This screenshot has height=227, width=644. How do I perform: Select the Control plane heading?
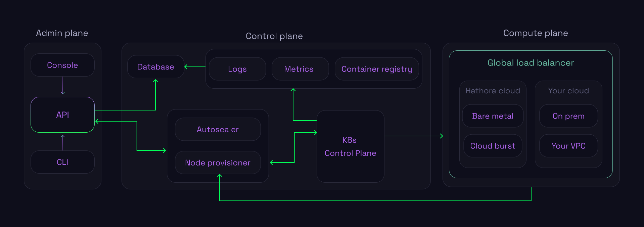pos(274,36)
